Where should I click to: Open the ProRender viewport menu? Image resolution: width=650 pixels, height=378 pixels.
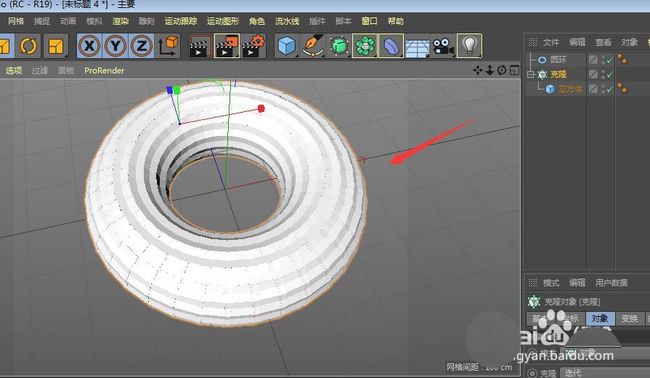coord(104,70)
